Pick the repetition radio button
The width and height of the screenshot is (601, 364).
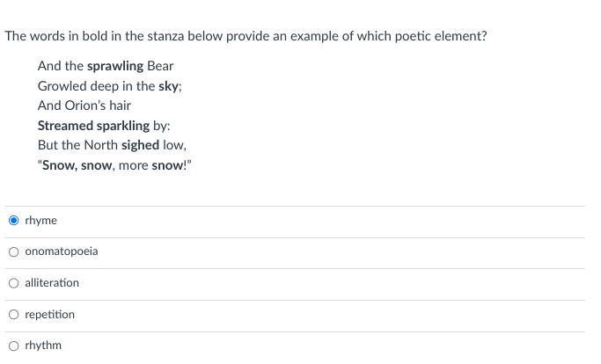tap(14, 315)
